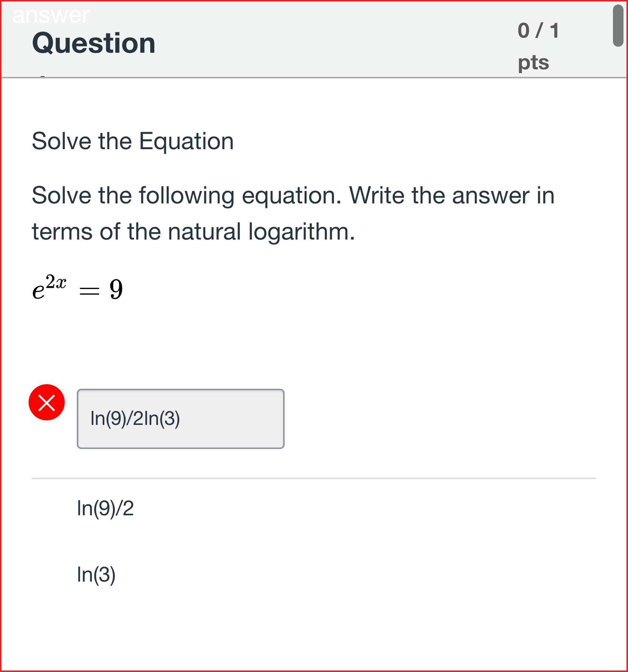Select the ln(3) answer choice
The image size is (628, 672).
[97, 574]
